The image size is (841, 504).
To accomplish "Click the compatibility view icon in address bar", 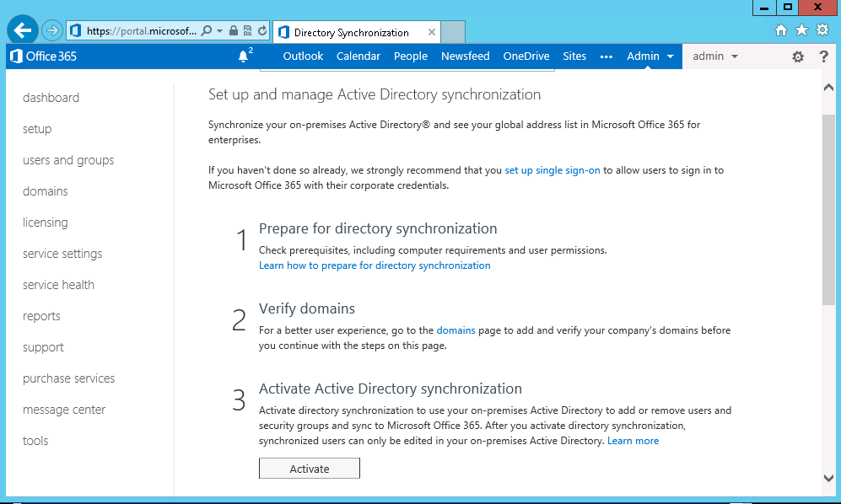I will (x=247, y=30).
